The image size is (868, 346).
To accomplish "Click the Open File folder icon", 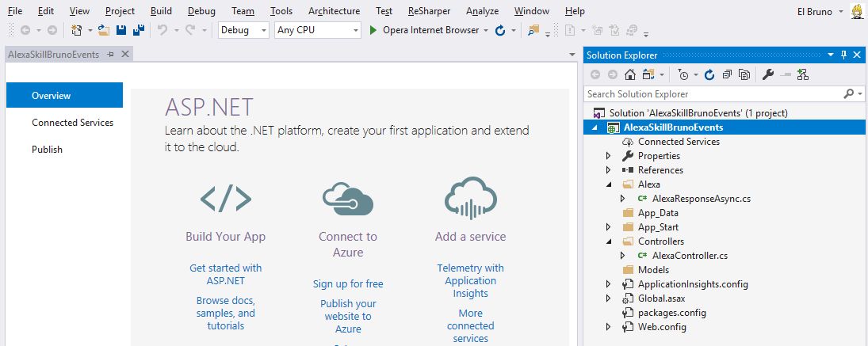I will [103, 30].
